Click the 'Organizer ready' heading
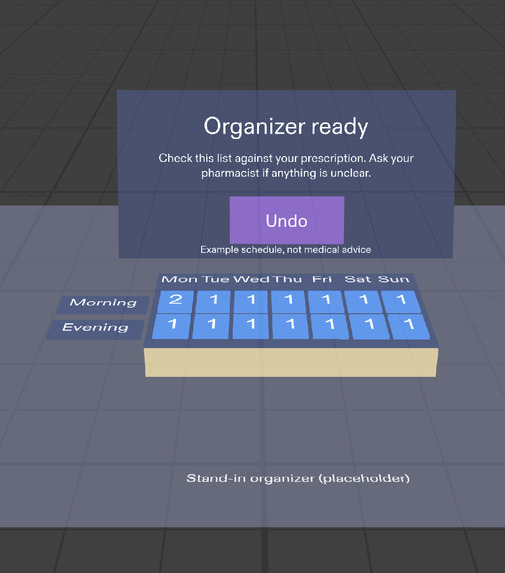 (x=286, y=127)
